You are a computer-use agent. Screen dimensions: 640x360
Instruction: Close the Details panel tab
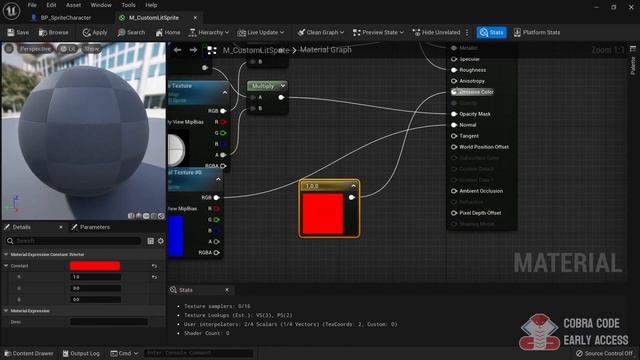(x=61, y=227)
